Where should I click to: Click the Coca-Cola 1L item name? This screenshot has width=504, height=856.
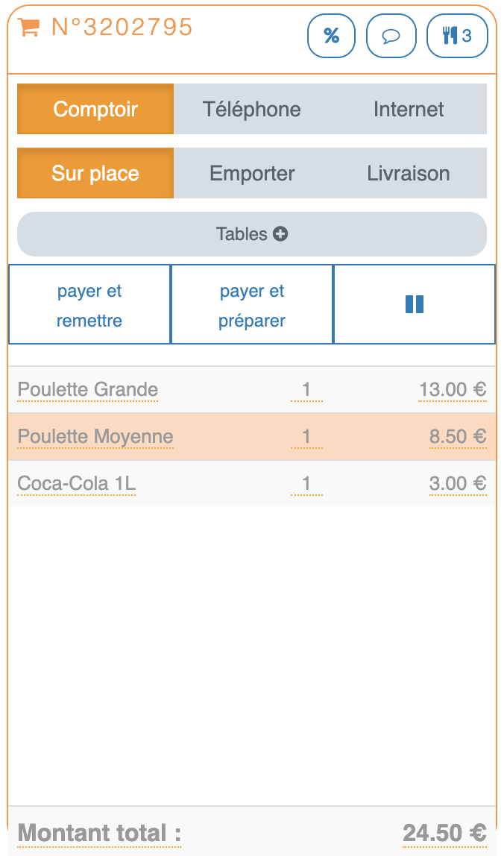[77, 483]
